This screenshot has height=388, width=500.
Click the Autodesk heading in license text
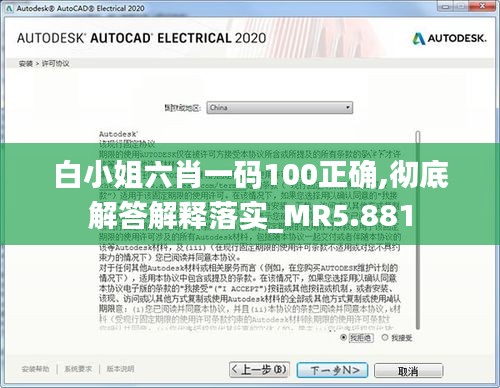click(118, 134)
